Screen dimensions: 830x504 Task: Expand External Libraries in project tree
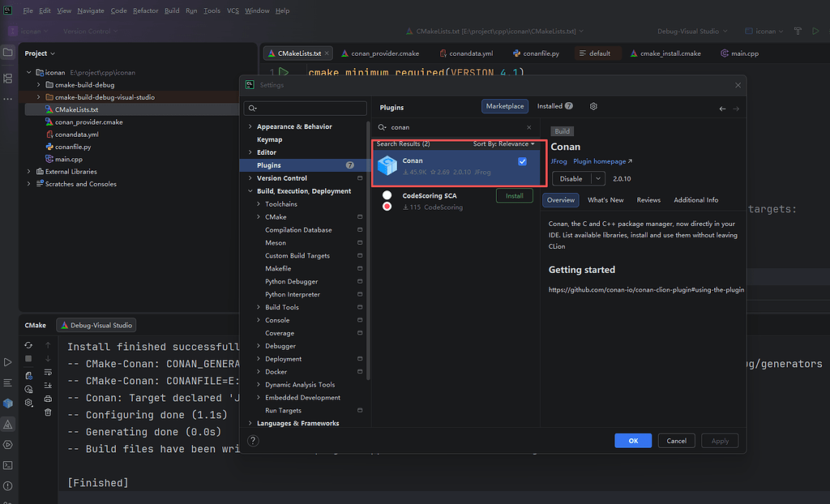click(28, 172)
